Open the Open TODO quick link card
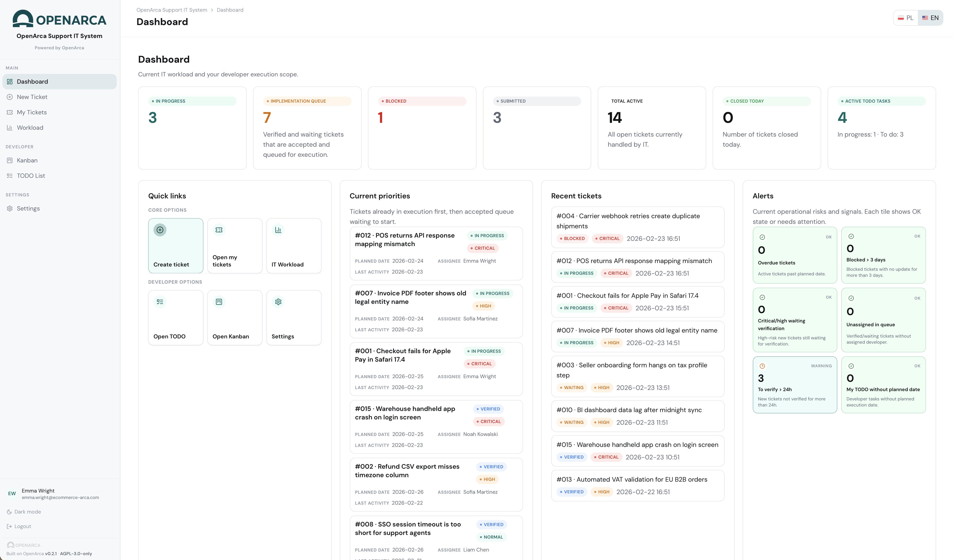 (x=176, y=318)
